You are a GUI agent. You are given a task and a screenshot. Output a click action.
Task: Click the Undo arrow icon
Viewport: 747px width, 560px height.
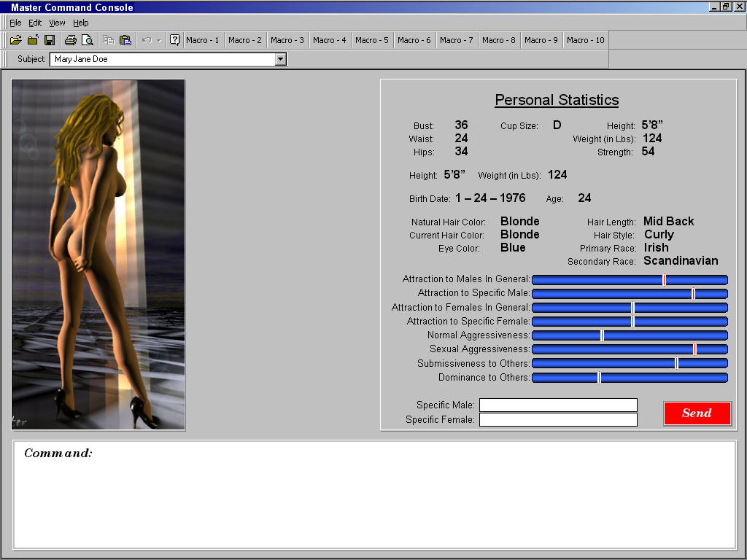(147, 40)
